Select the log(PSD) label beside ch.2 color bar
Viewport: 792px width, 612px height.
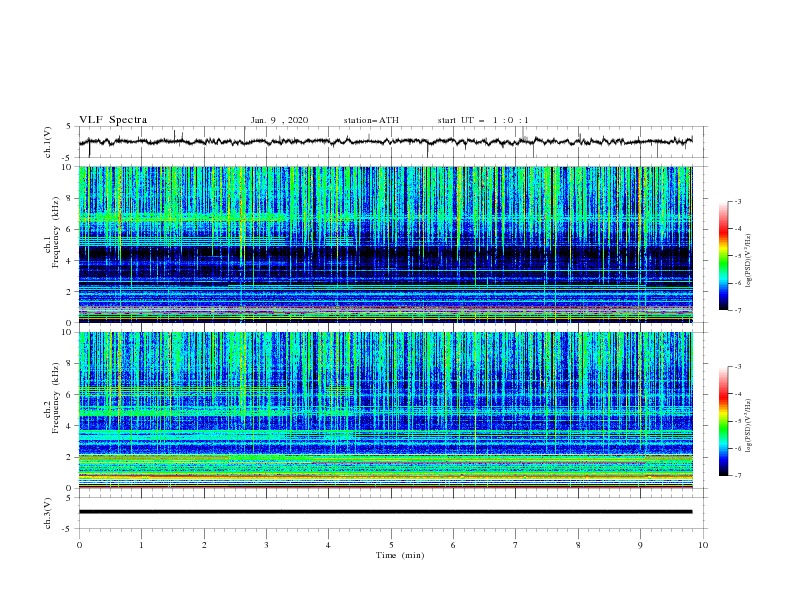pos(748,426)
